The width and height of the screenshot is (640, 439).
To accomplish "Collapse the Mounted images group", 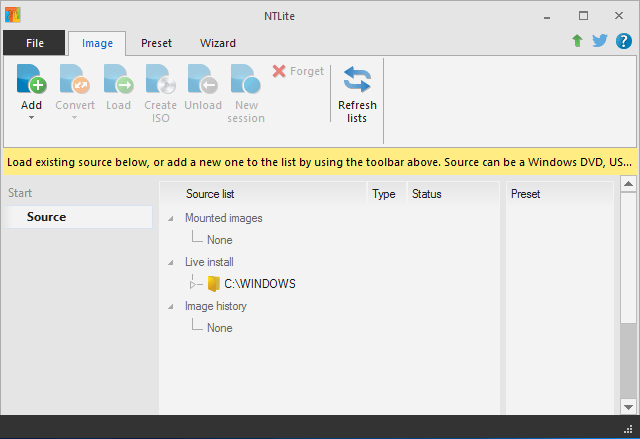I will 170,218.
